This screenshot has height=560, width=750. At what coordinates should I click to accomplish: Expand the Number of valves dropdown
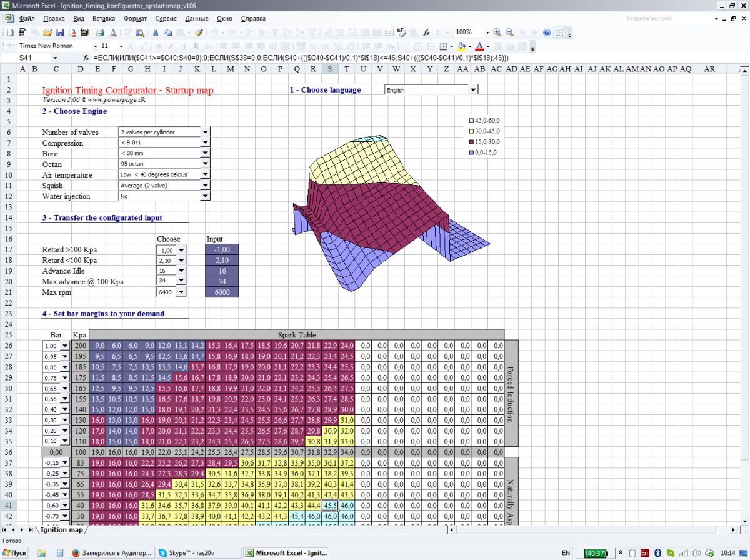205,132
